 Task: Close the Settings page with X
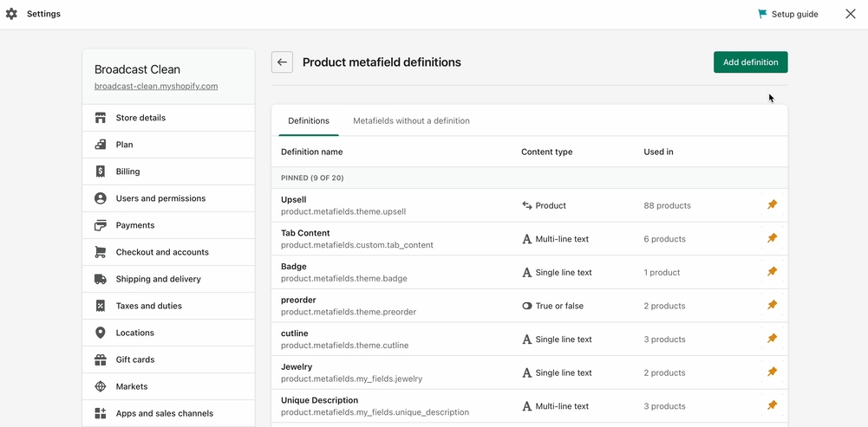850,14
